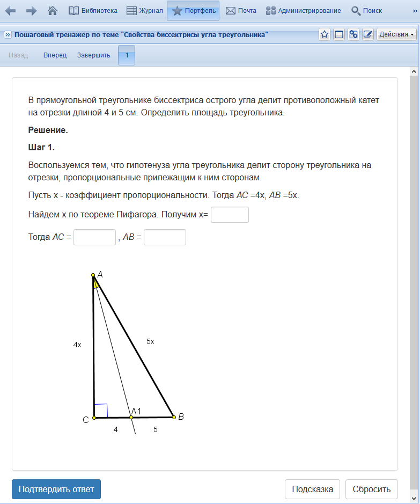Click the '5x' label on hypotenuse
Screen dimensions: 420x504
tap(150, 342)
